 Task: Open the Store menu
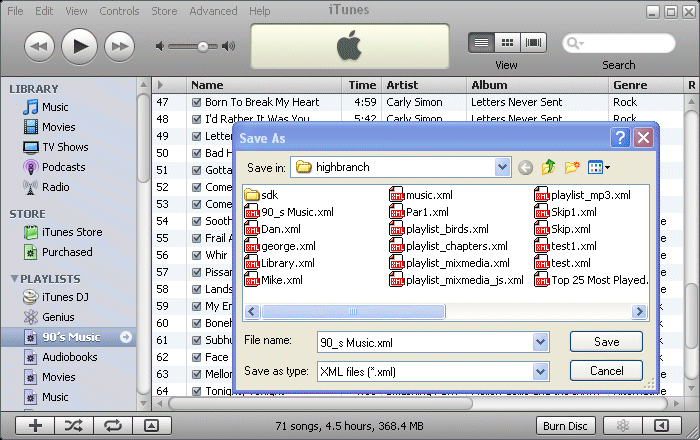164,11
